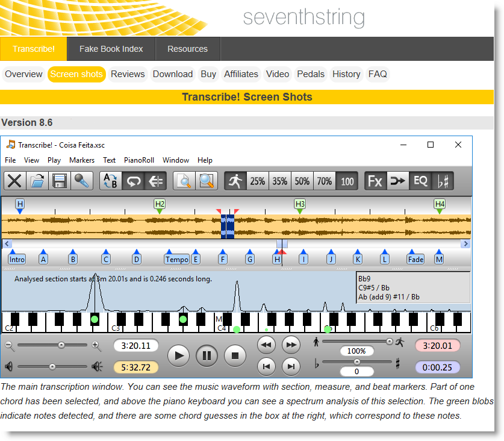
Task: Toggle the A-B loop selection button
Action: (111, 181)
